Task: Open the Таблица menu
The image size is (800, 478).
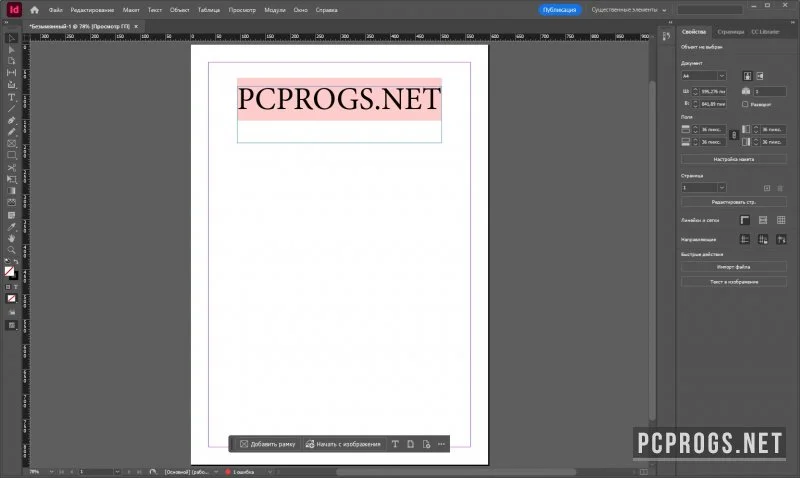Action: [x=209, y=10]
